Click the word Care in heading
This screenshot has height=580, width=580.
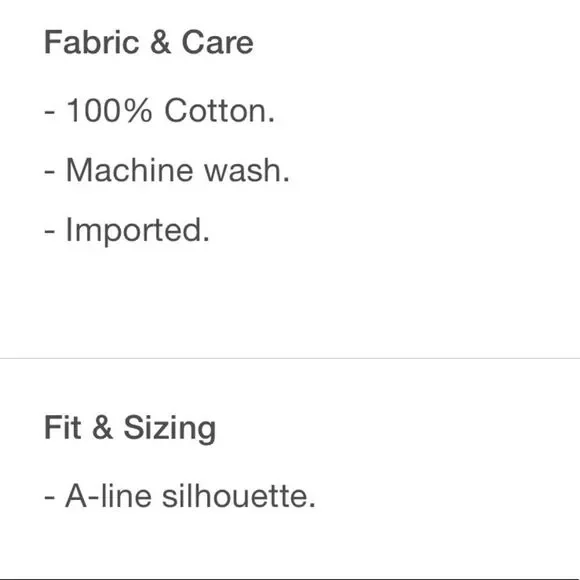[x=218, y=43]
